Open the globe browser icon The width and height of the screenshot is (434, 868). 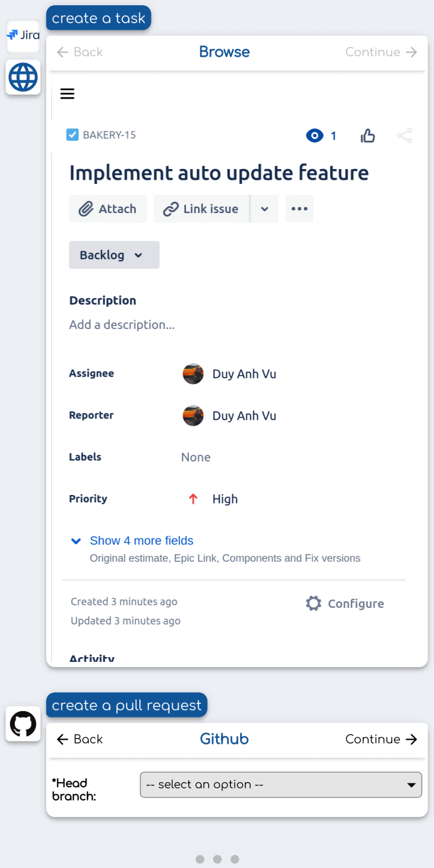(23, 77)
